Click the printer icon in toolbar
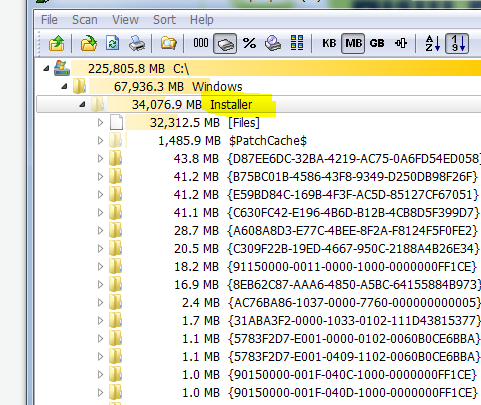481x405 pixels. [137, 43]
